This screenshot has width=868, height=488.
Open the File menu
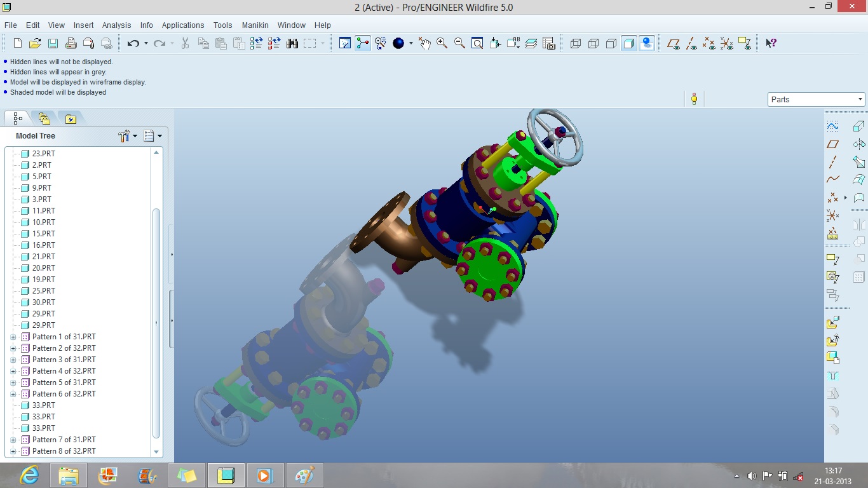11,25
